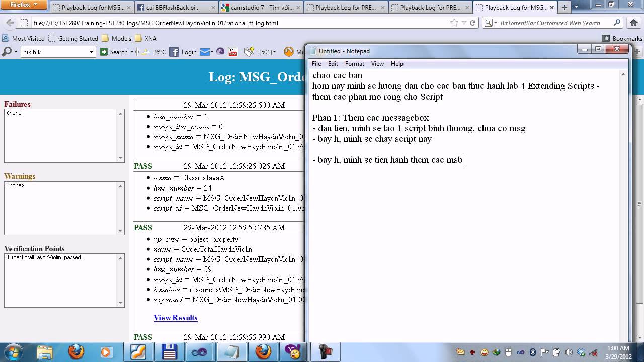The height and width of the screenshot is (362, 644).
Task: Open Notepad's File menu
Action: click(316, 64)
